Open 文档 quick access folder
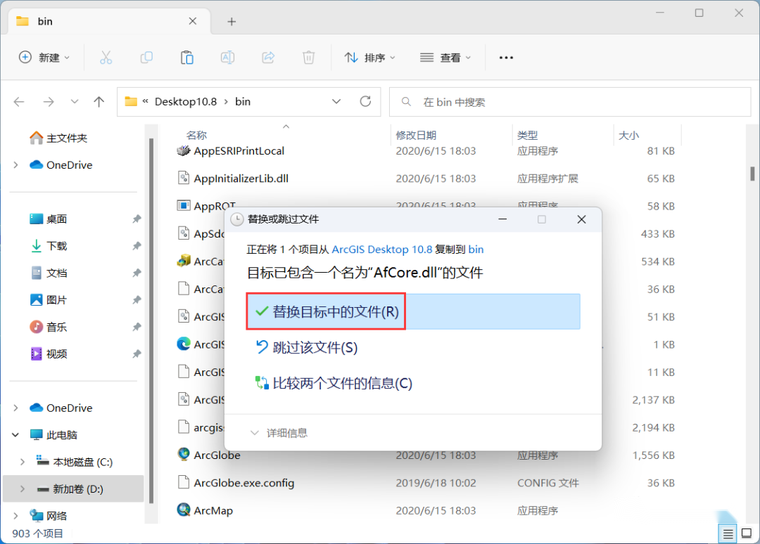The height and width of the screenshot is (544, 760). (x=48, y=273)
